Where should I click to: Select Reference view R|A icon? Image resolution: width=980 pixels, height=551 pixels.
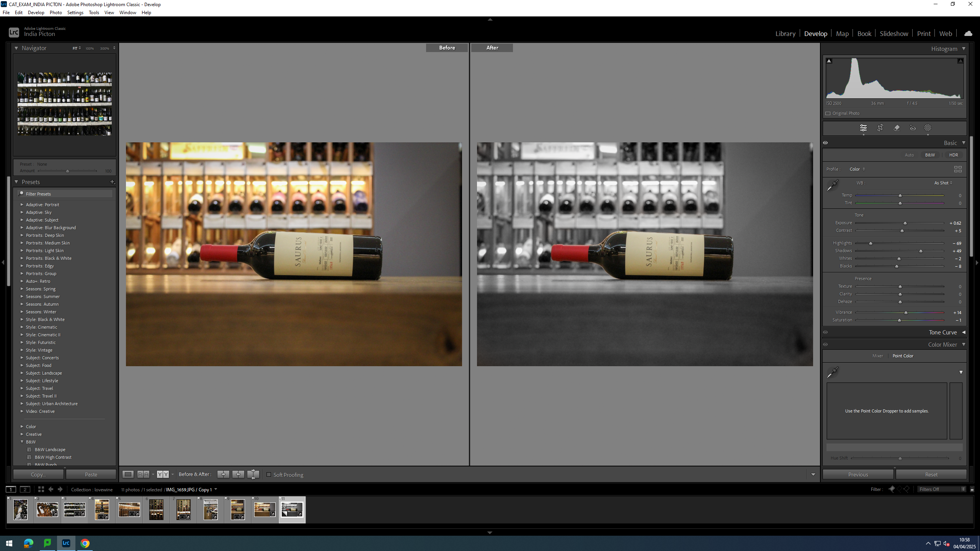pos(143,474)
